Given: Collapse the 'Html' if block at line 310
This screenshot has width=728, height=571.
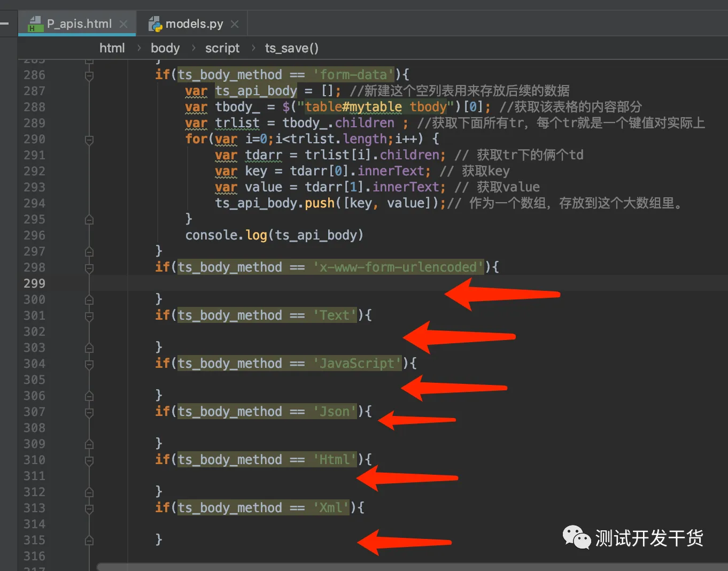Looking at the screenshot, I should click(89, 460).
